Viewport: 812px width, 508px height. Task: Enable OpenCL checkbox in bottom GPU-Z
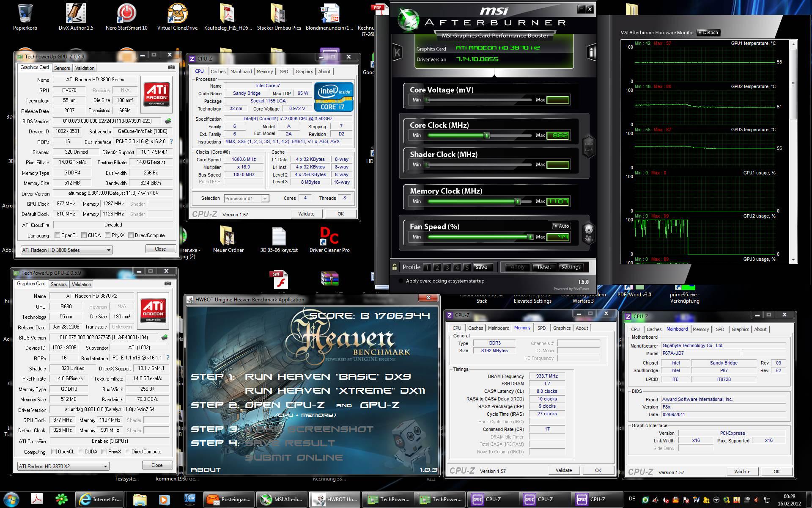pos(54,452)
